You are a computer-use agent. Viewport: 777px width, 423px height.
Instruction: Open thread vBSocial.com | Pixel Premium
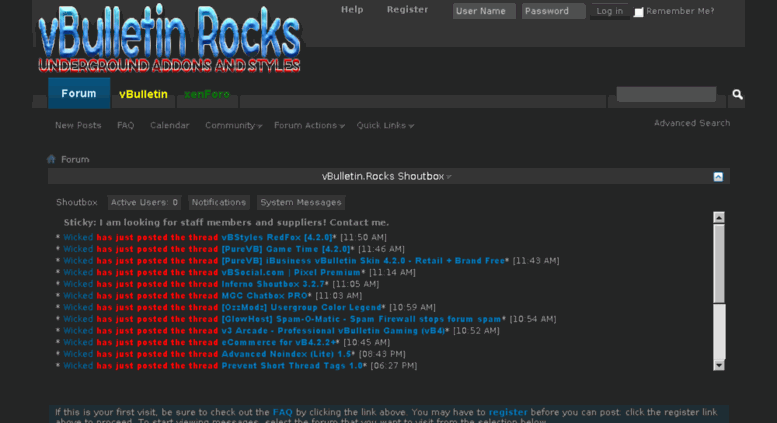coord(291,272)
